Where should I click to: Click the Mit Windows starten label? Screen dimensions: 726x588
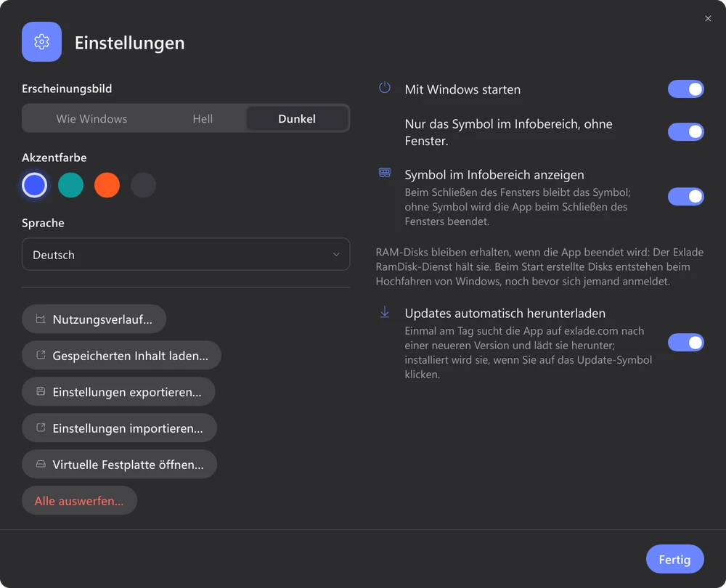pos(462,89)
